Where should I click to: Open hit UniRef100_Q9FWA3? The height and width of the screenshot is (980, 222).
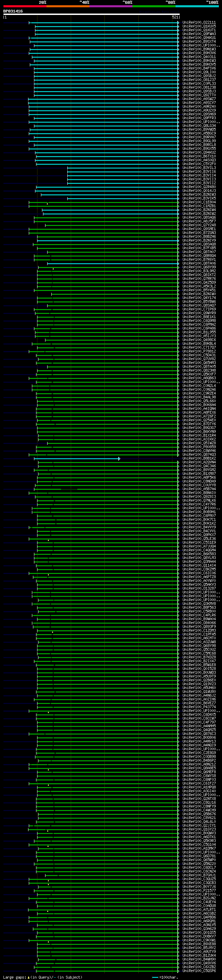199,34
